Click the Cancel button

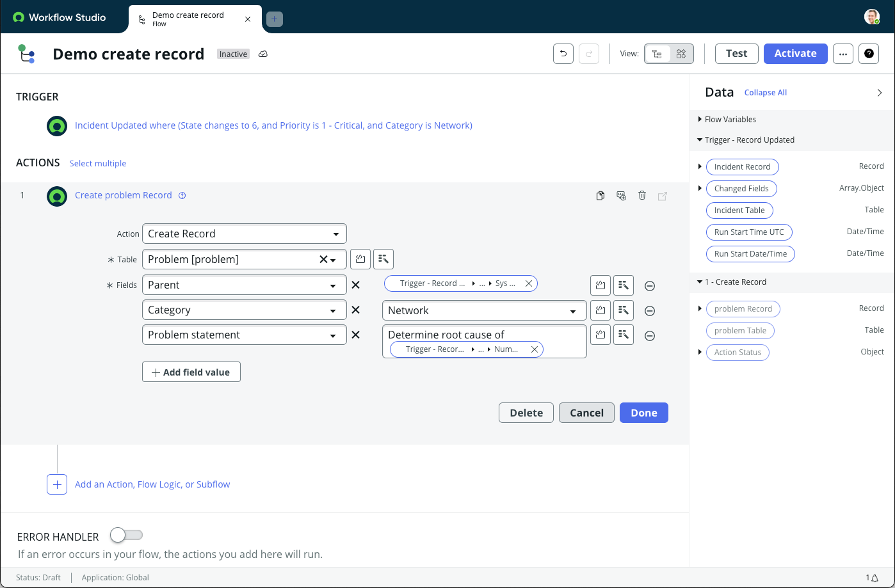point(587,413)
